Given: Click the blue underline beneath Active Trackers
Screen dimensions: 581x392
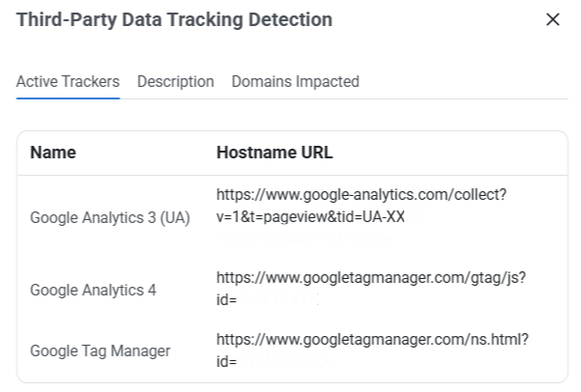Looking at the screenshot, I should click(x=68, y=98).
